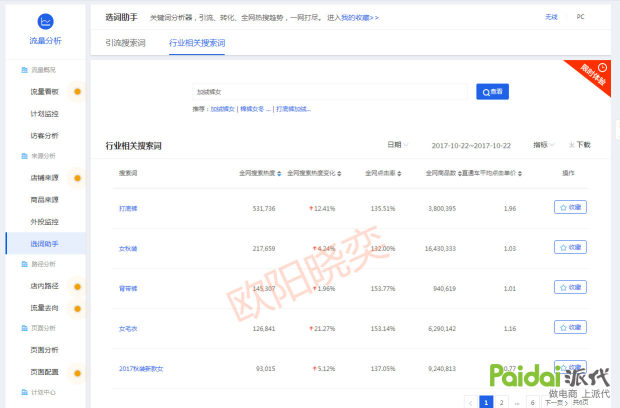Open 页面配置 in the sidebar

pyautogui.click(x=44, y=372)
